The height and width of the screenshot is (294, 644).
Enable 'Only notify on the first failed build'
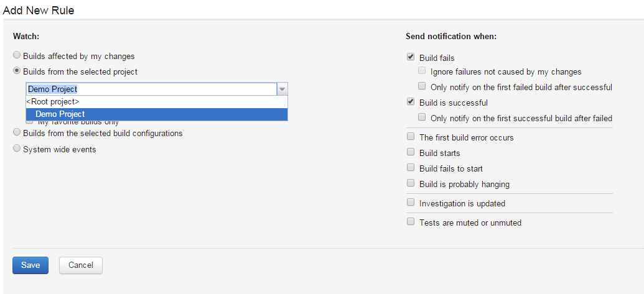tap(422, 86)
